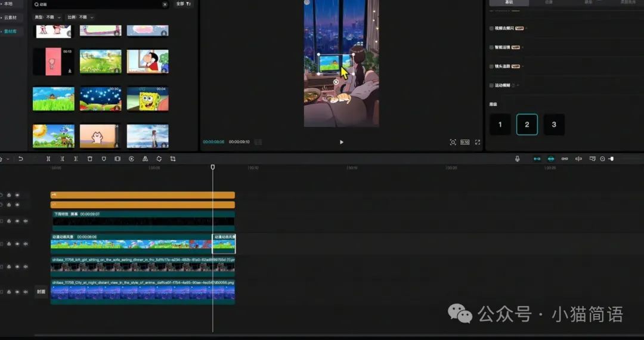Toggle auto snapping in timeline toolbar
This screenshot has width=644, height=340.
coord(551,159)
